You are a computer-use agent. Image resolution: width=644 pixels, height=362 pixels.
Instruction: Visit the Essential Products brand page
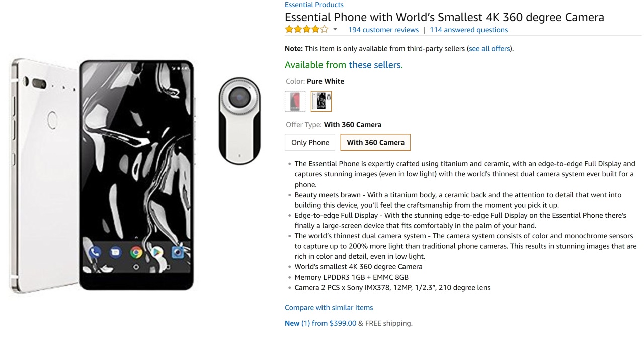(x=314, y=5)
